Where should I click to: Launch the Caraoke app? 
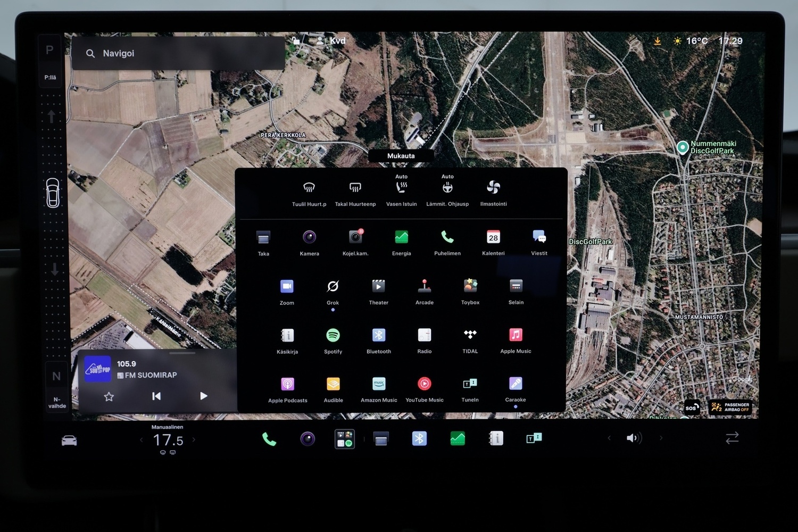click(516, 384)
